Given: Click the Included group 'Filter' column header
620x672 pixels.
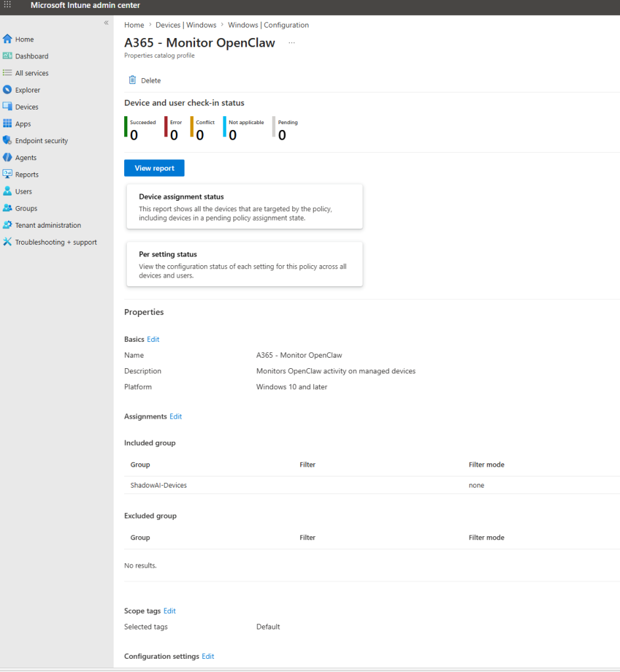Looking at the screenshot, I should 307,465.
